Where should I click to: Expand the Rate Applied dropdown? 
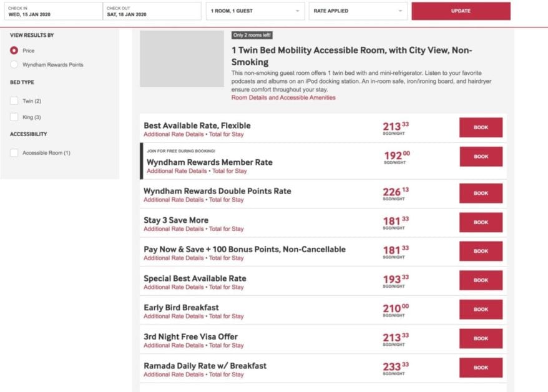pyautogui.click(x=358, y=11)
